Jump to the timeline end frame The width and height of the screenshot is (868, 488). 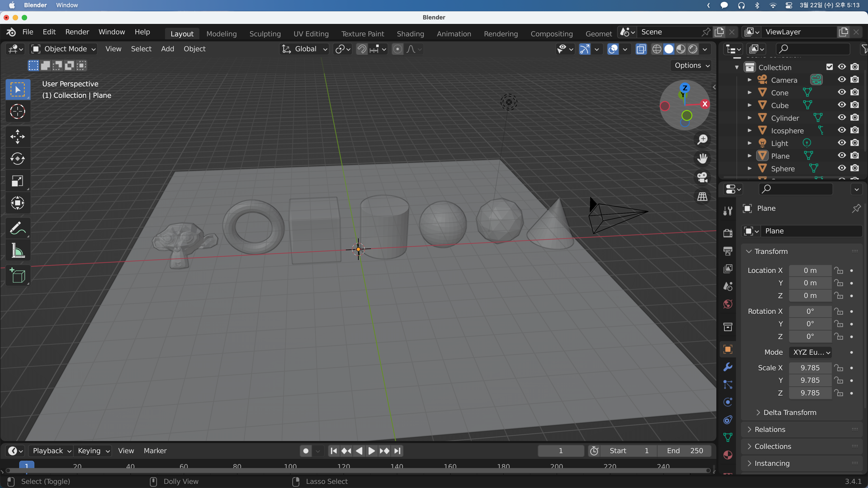pyautogui.click(x=398, y=451)
